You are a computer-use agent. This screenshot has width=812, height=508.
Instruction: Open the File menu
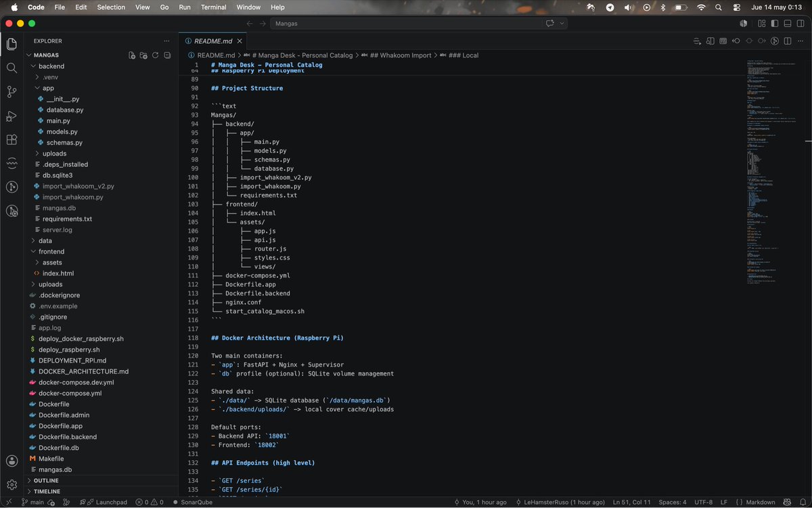point(60,7)
